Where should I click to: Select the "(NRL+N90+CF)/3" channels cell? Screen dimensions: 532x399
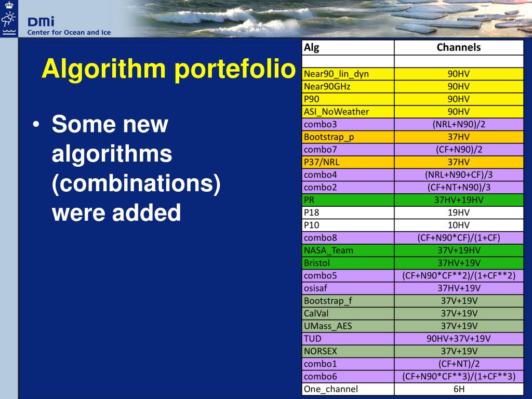(459, 175)
